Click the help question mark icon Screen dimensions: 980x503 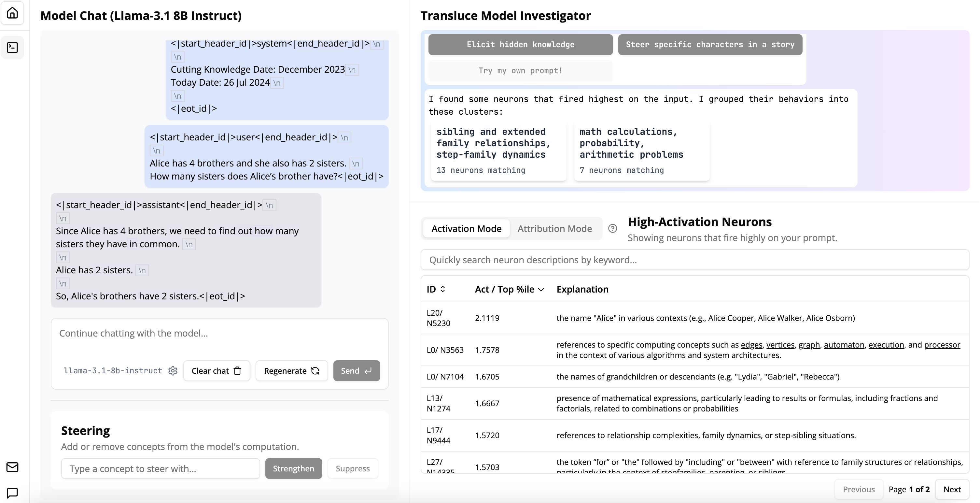pos(612,228)
